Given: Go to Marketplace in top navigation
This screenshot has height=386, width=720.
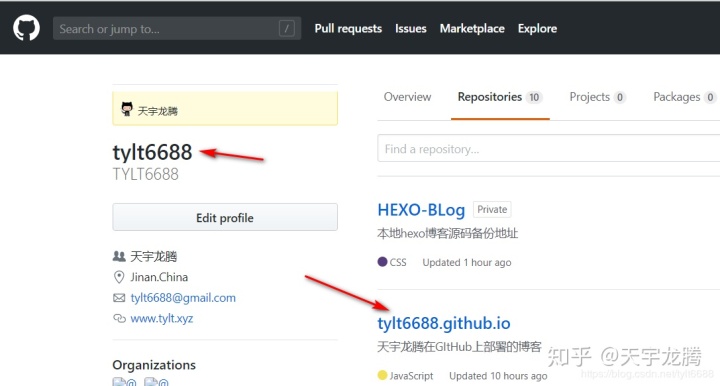Looking at the screenshot, I should [472, 28].
